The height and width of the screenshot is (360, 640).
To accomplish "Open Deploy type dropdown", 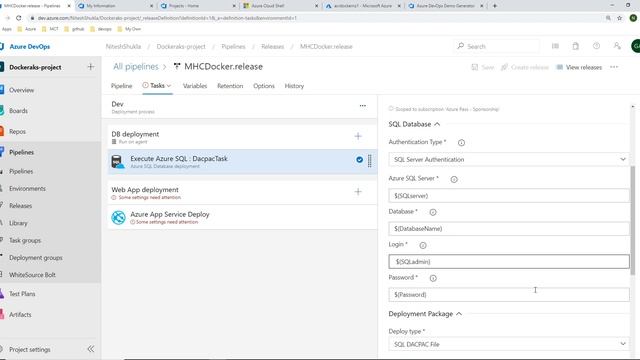I will 509,344.
